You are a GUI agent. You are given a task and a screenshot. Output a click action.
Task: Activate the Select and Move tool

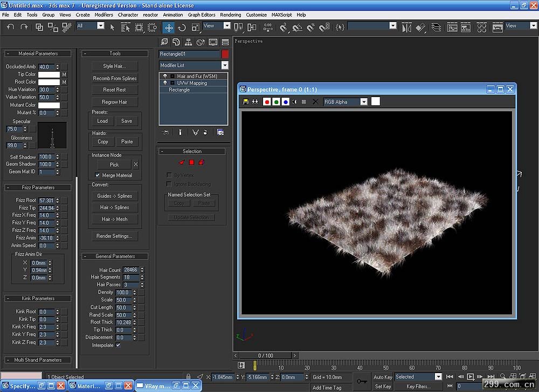click(169, 27)
